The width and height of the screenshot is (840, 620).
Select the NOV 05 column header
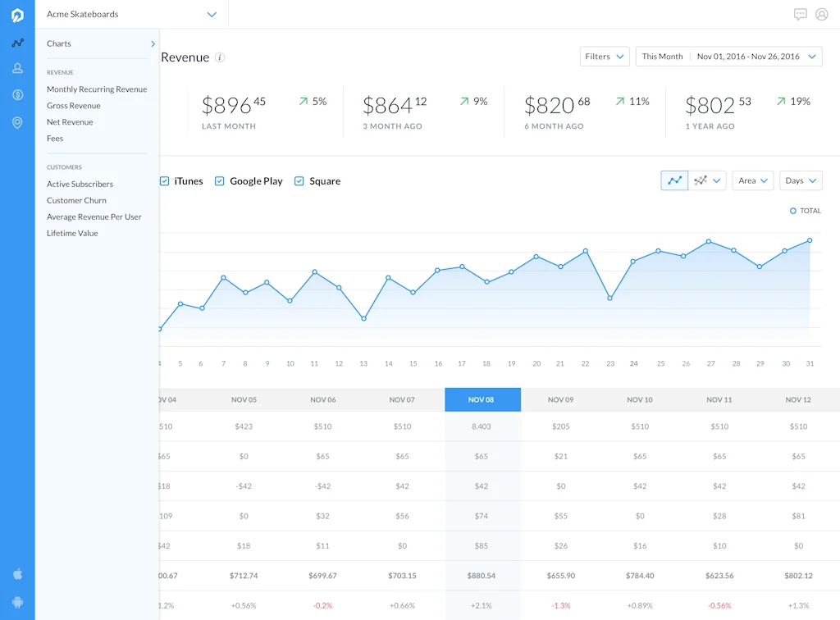point(244,399)
